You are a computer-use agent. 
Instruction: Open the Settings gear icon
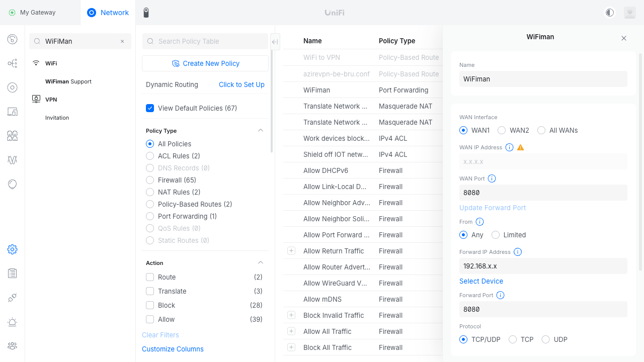(13, 249)
